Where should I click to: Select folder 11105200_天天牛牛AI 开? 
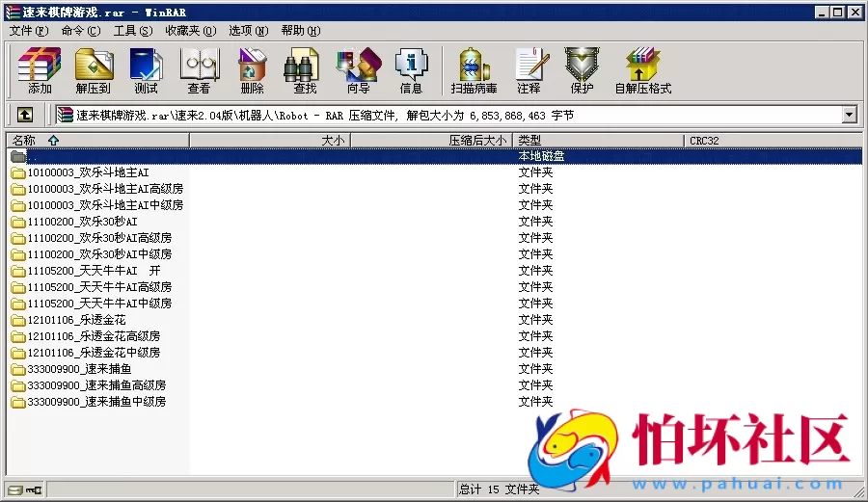[x=95, y=271]
